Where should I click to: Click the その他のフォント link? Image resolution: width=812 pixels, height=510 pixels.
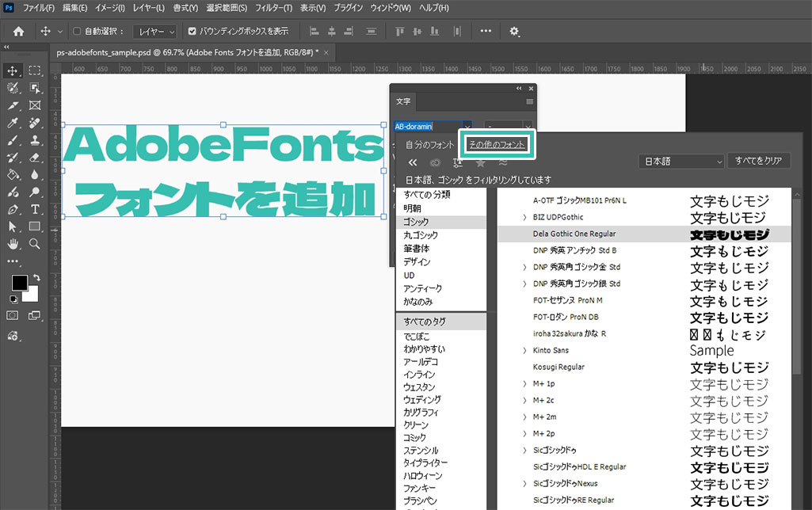(x=497, y=145)
